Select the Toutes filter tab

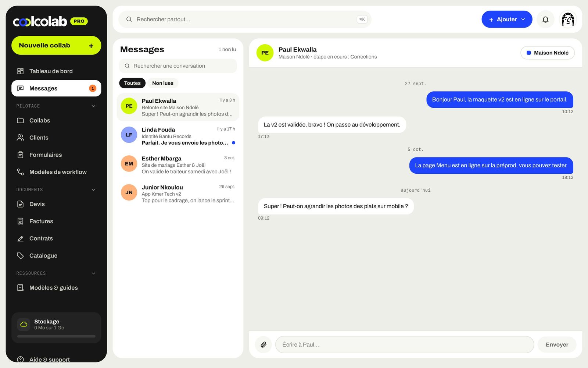click(132, 83)
